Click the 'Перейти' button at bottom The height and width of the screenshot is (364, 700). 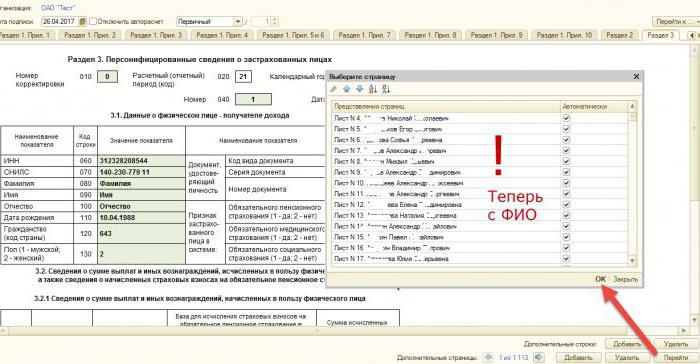click(675, 357)
